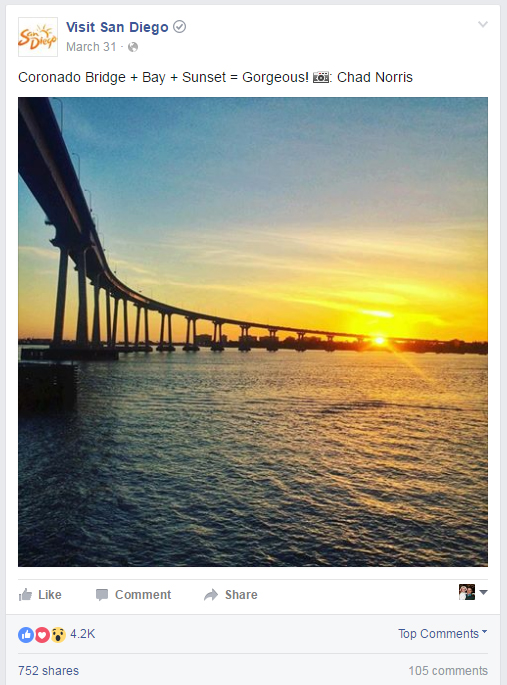Image resolution: width=507 pixels, height=685 pixels.
Task: Click the speech bubble Comment icon
Action: (102, 595)
